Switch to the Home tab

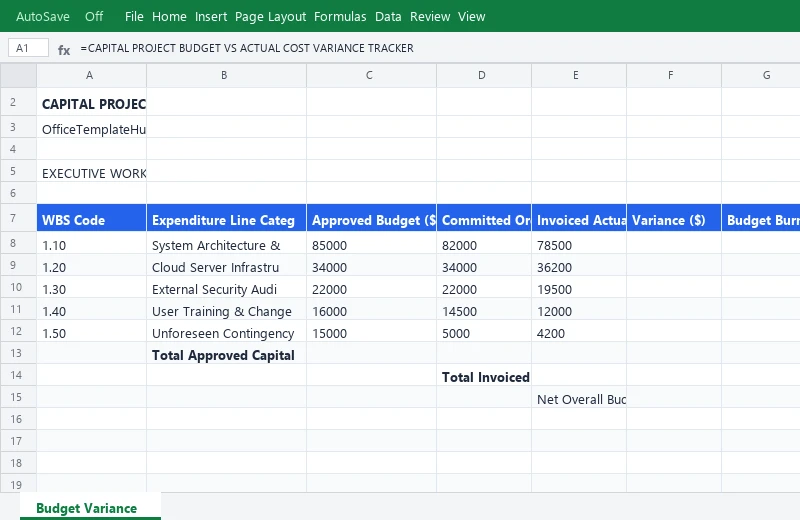click(x=169, y=16)
